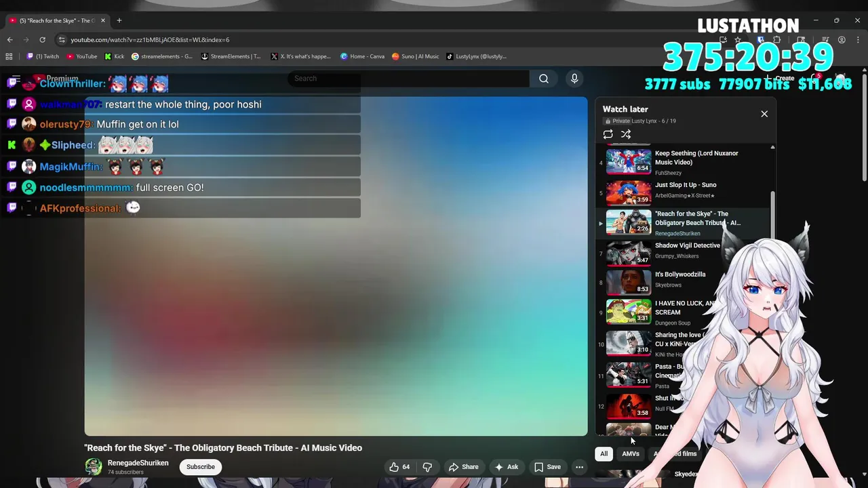The image size is (868, 488).
Task: Open the Suno AI Music bookmark
Action: 415,57
